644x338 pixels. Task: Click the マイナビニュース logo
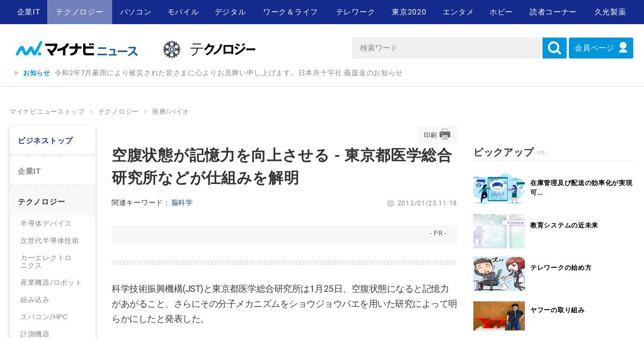77,49
